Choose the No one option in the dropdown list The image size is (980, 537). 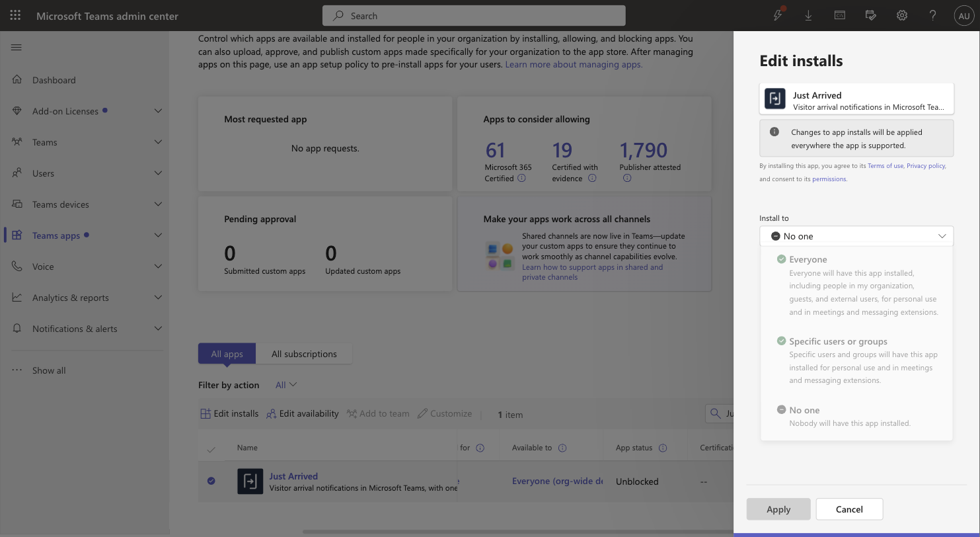(856, 416)
